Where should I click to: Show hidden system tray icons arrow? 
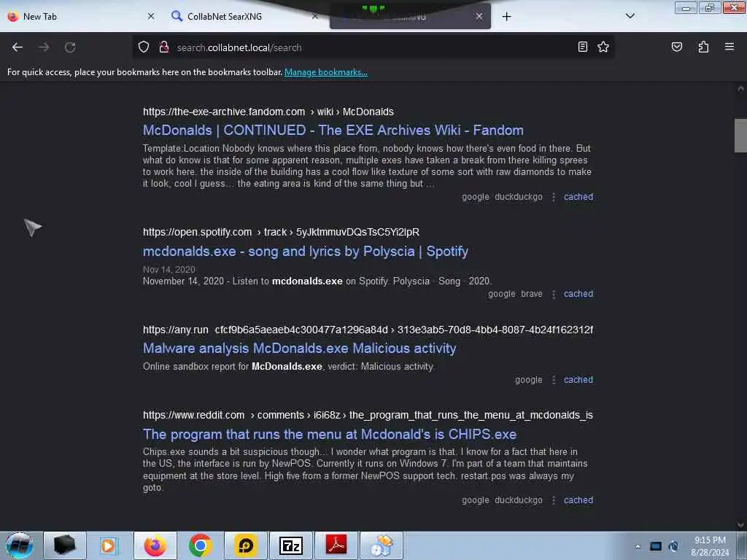click(x=638, y=546)
